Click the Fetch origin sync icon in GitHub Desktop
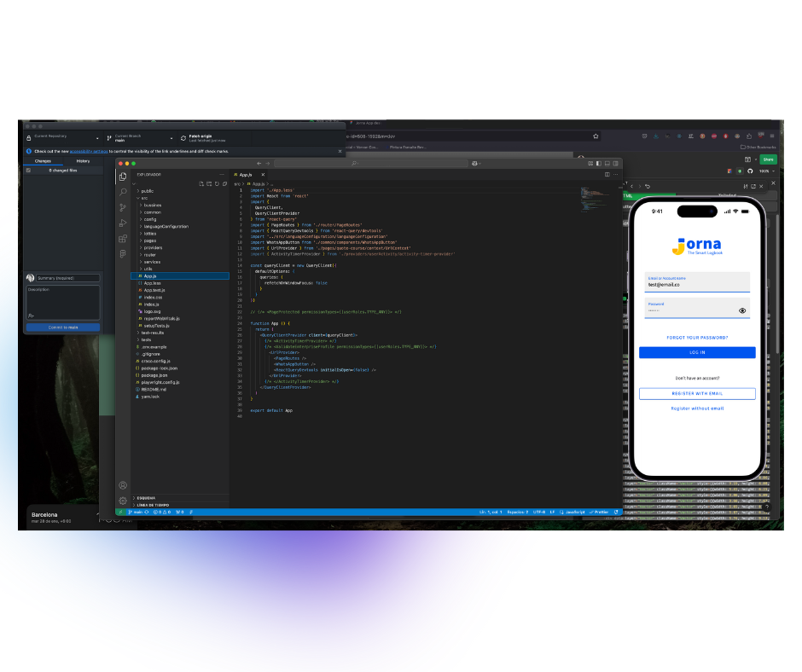Screen dimensions: 802x672 (183, 138)
